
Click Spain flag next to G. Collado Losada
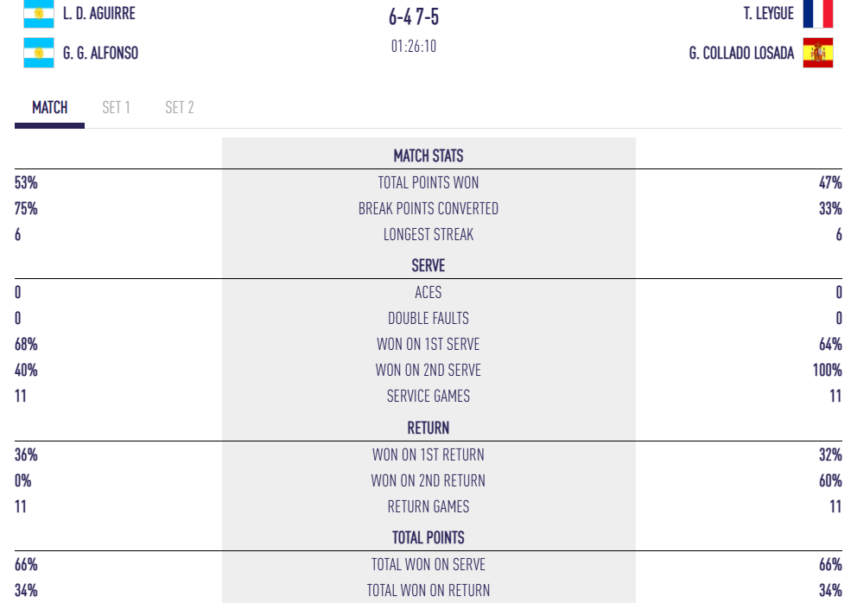[x=817, y=53]
